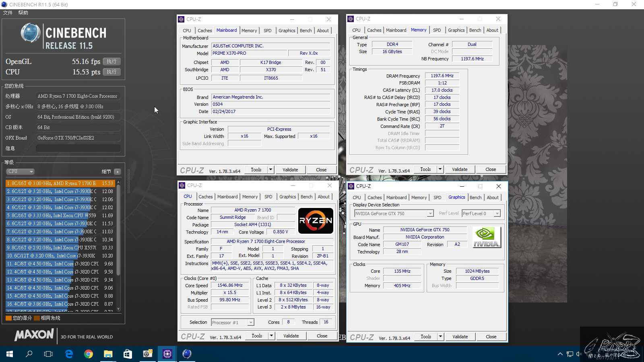The width and height of the screenshot is (644, 362).
Task: Click Validate in the Processor CPU-Z window
Action: pyautogui.click(x=291, y=336)
